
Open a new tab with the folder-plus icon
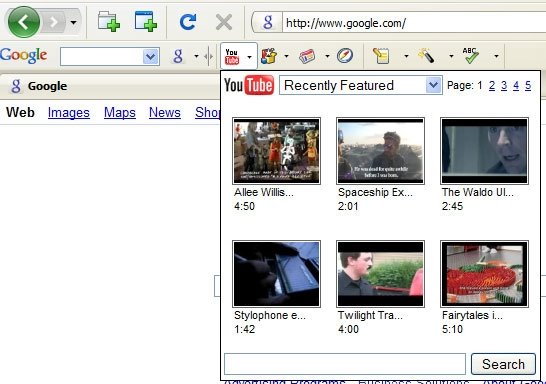tap(109, 22)
